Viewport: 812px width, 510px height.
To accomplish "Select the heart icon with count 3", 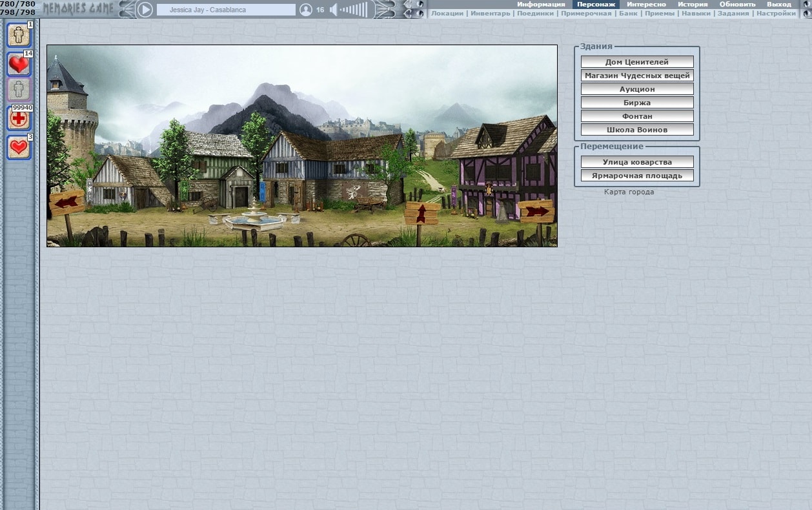I will [19, 147].
